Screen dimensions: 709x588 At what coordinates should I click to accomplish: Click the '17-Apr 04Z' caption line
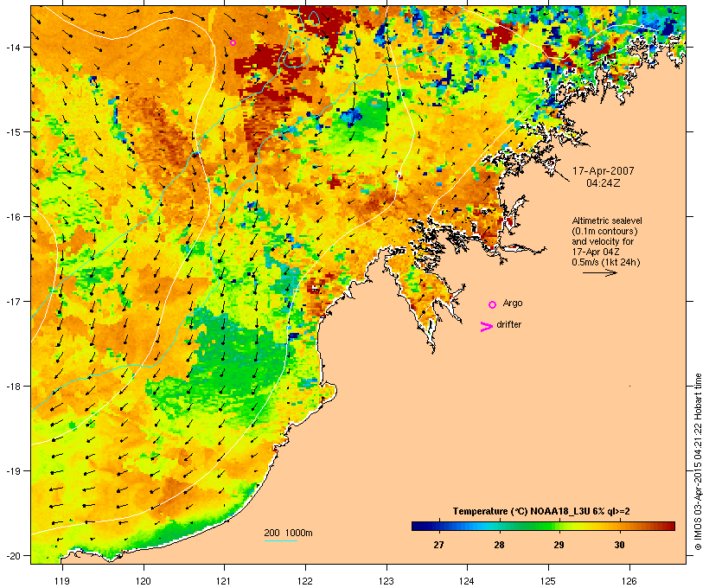(596, 252)
